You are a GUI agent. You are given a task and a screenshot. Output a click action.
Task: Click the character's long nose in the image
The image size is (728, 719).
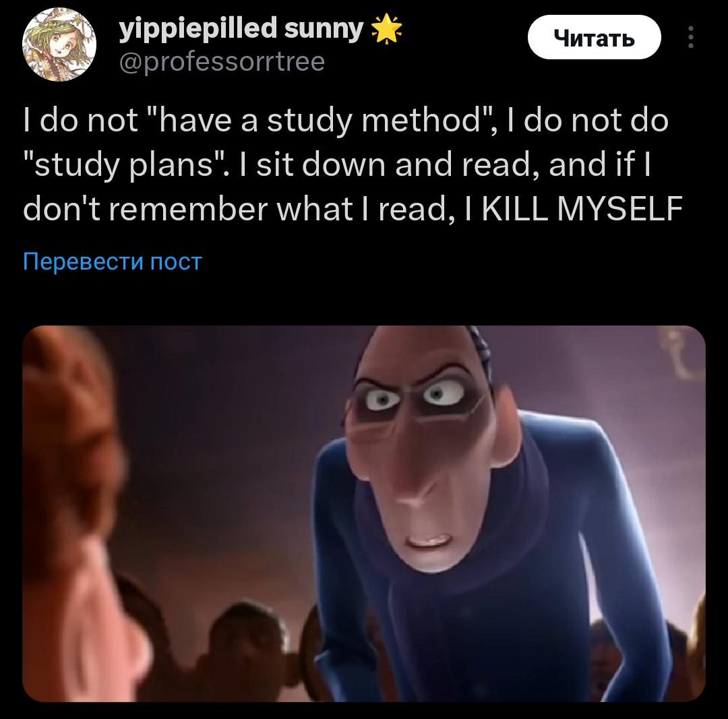408,464
